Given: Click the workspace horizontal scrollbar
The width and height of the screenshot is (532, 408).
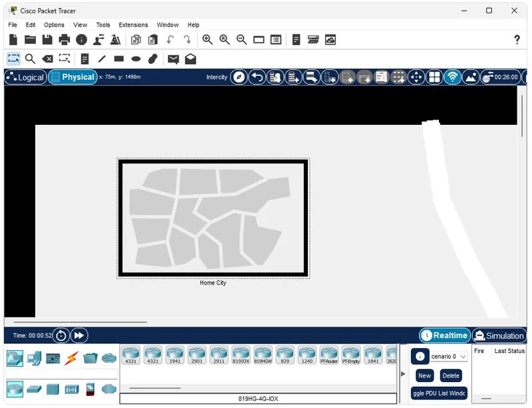Looking at the screenshot, I should tap(80, 322).
